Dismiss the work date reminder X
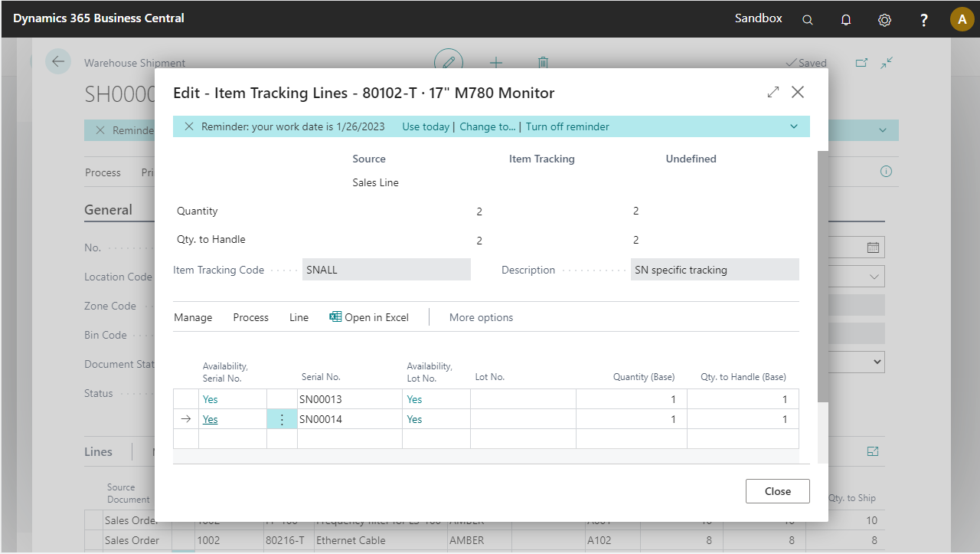 tap(189, 126)
